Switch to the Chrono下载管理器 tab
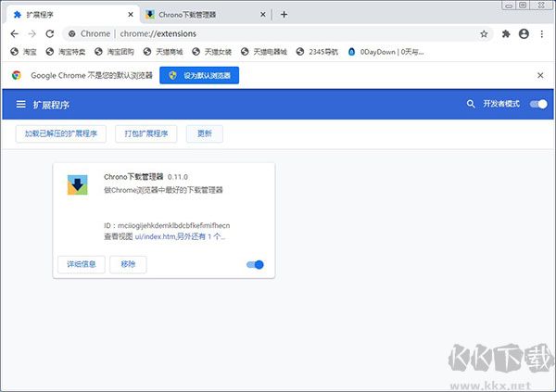The width and height of the screenshot is (556, 392). click(x=199, y=14)
